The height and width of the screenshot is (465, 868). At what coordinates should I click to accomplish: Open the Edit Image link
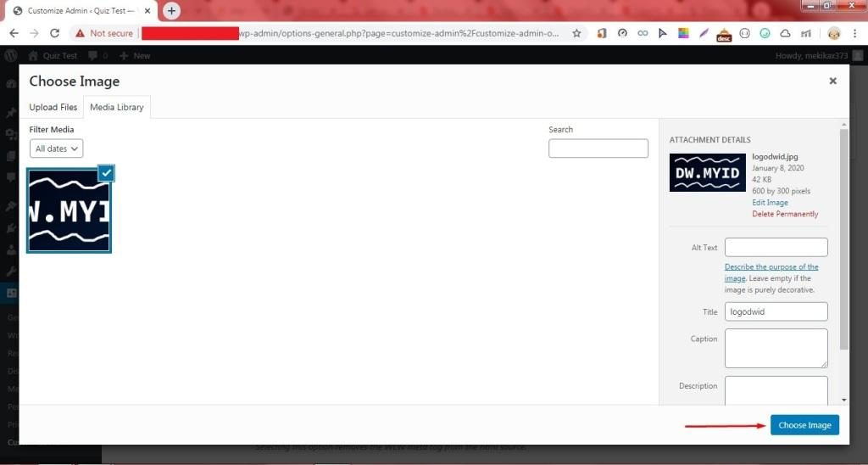(x=770, y=202)
